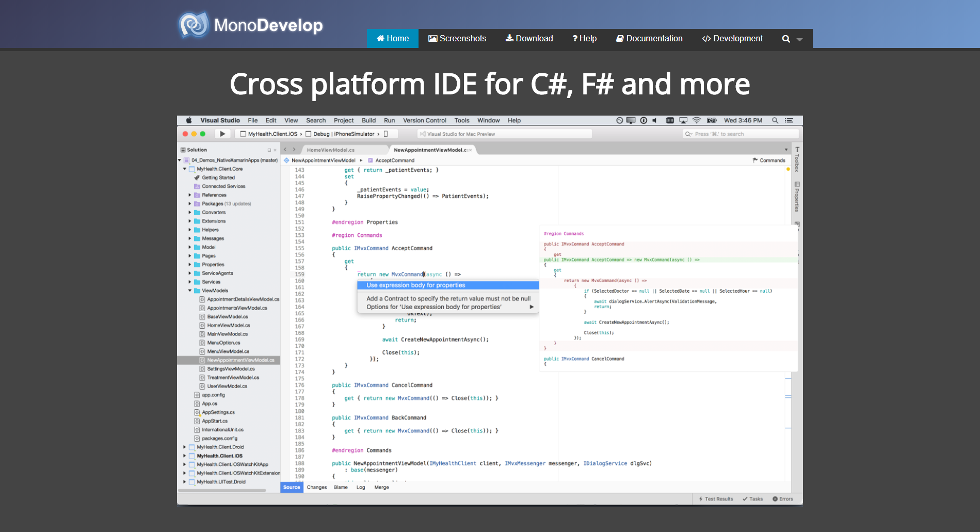Click the MonoDevelop swirl logo icon

(194, 25)
